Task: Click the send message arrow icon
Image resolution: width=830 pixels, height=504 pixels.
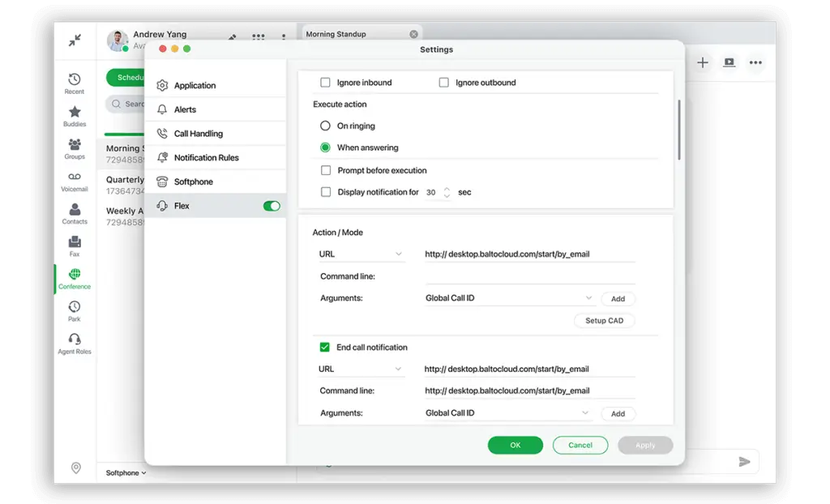Action: pyautogui.click(x=744, y=462)
